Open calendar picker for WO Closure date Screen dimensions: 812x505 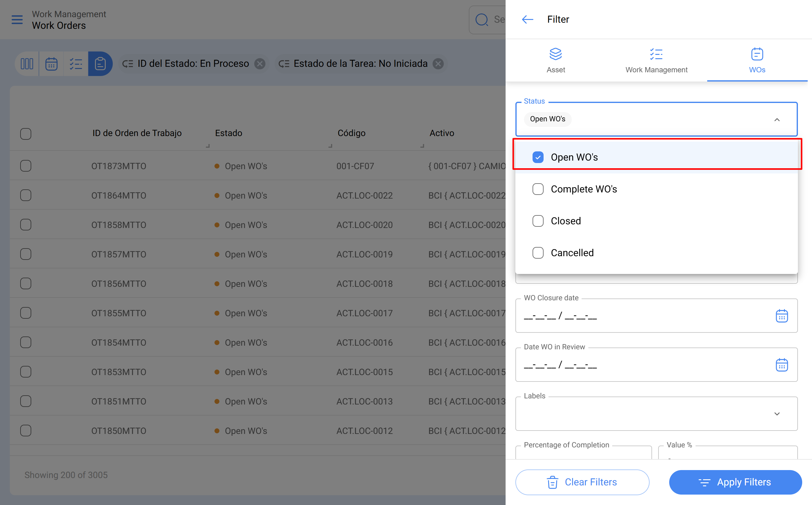(x=782, y=316)
